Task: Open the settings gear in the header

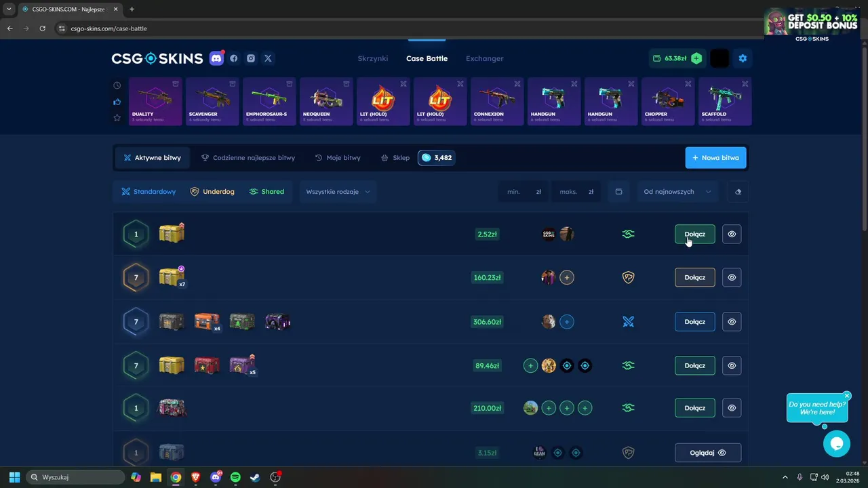Action: (743, 58)
